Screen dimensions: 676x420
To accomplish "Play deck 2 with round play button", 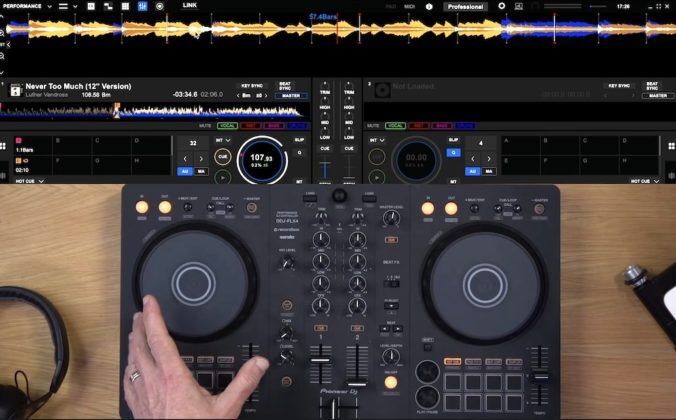I will 377,177.
